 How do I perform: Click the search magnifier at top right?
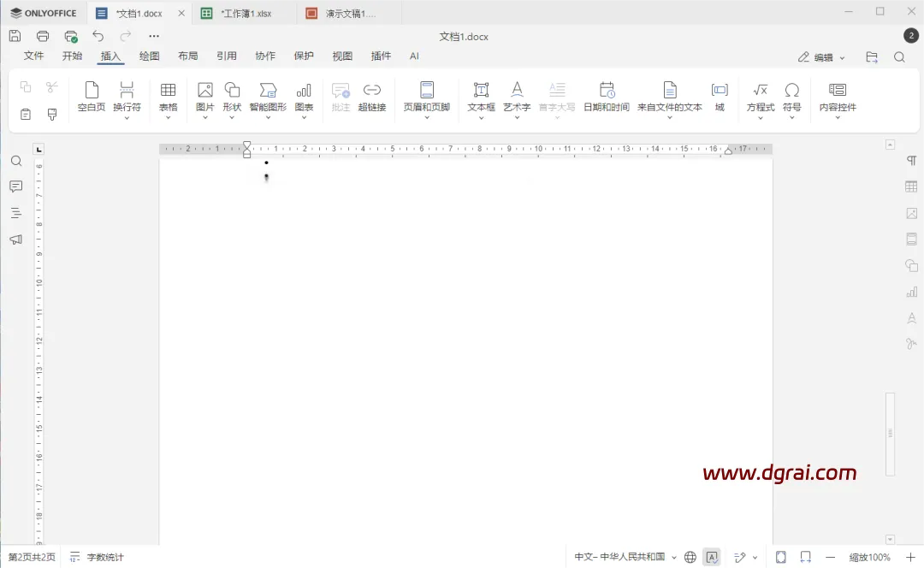tap(899, 57)
